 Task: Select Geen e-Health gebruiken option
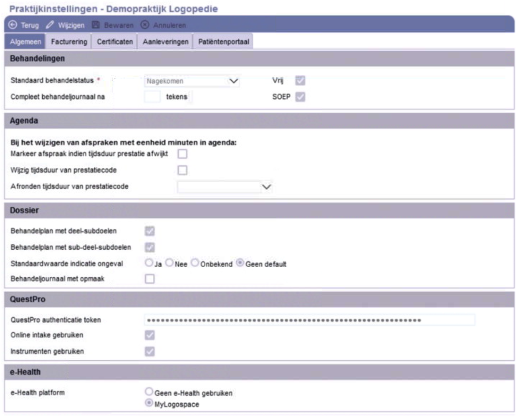coord(149,392)
